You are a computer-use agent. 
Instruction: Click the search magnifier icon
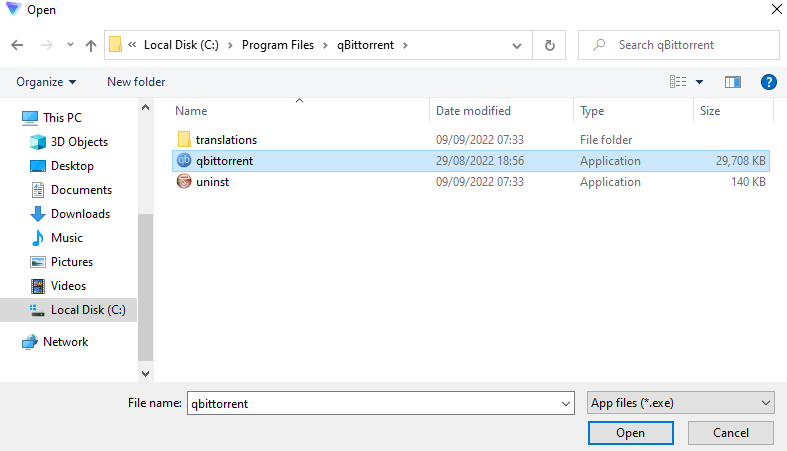599,45
